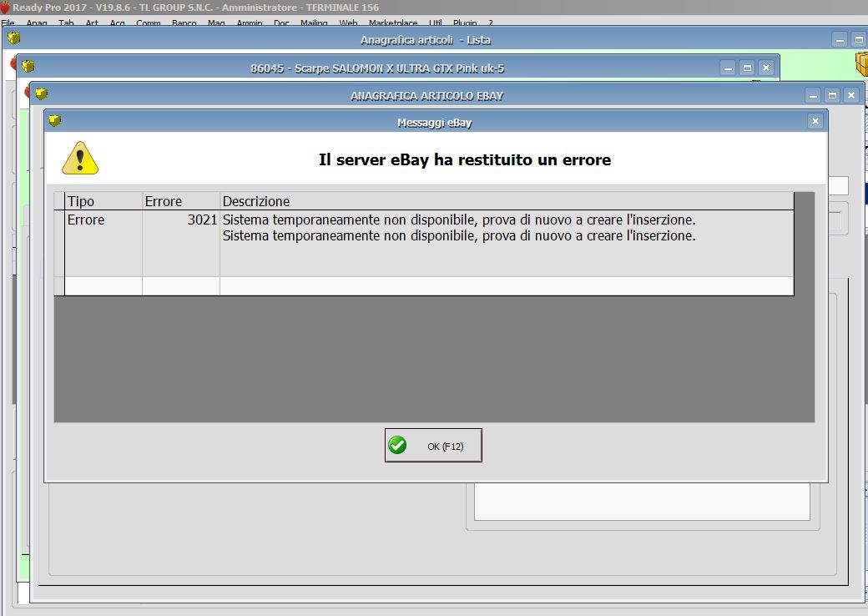Screen dimensions: 868x616
Task: Open the Banco menu
Action: 184,23
